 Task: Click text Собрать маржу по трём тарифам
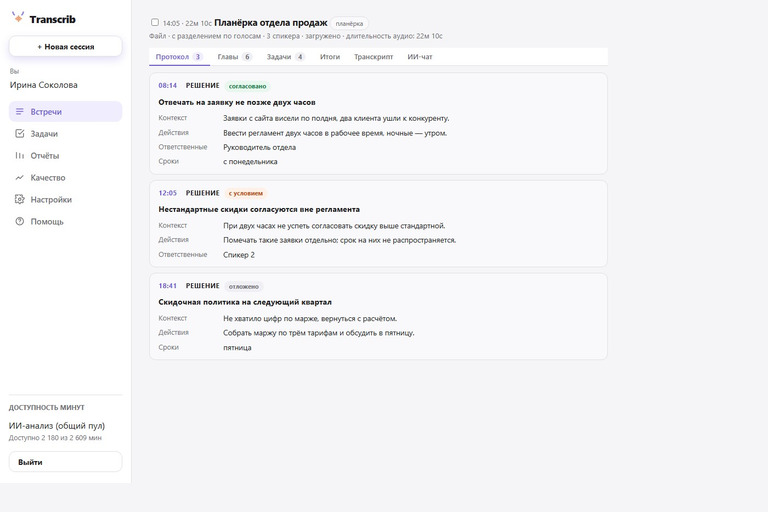coord(280,333)
